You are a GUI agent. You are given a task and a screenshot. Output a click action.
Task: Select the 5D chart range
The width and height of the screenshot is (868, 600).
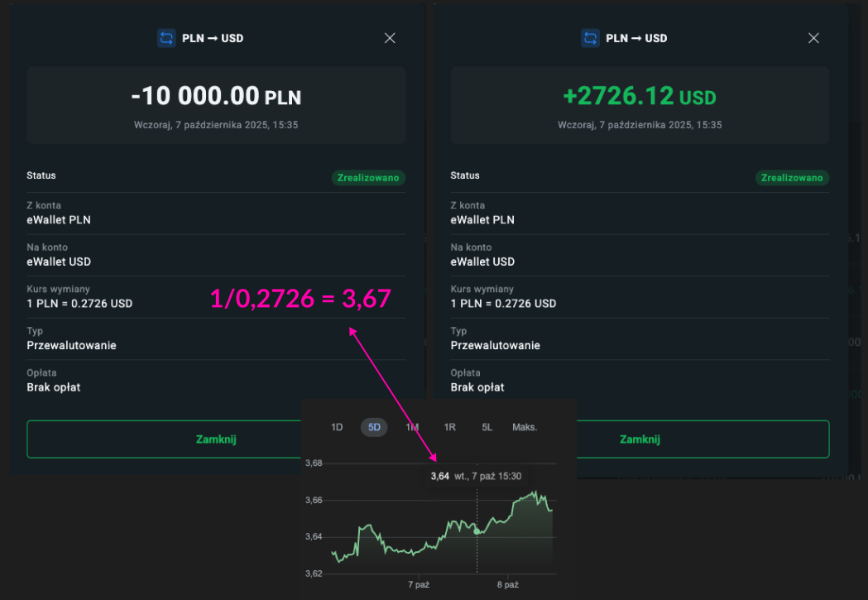(374, 427)
